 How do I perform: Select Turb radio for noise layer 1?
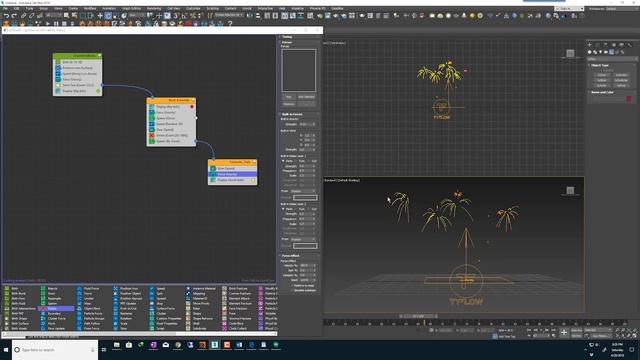coord(296,161)
